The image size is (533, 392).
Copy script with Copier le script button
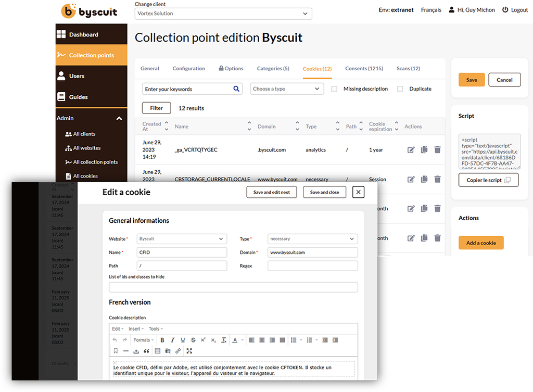tap(488, 180)
